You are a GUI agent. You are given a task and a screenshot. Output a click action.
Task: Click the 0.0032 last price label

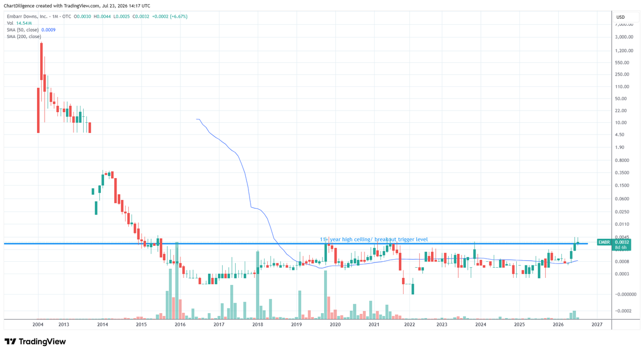click(621, 242)
